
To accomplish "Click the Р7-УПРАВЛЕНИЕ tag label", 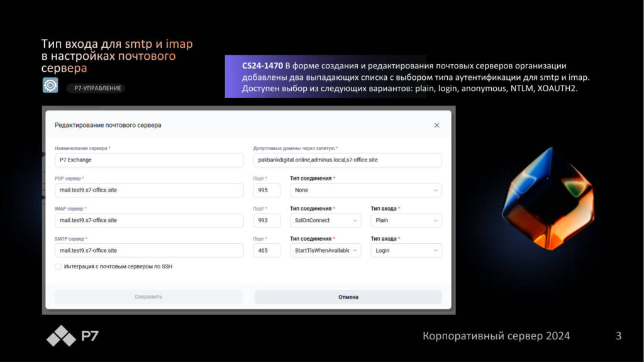I will (96, 89).
